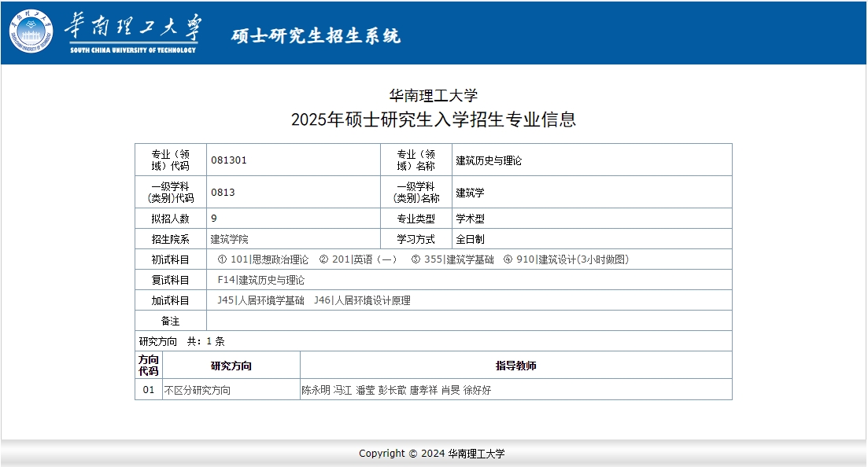868x467 pixels.
Task: Click the 招生院系 label cell
Action: click(171, 239)
